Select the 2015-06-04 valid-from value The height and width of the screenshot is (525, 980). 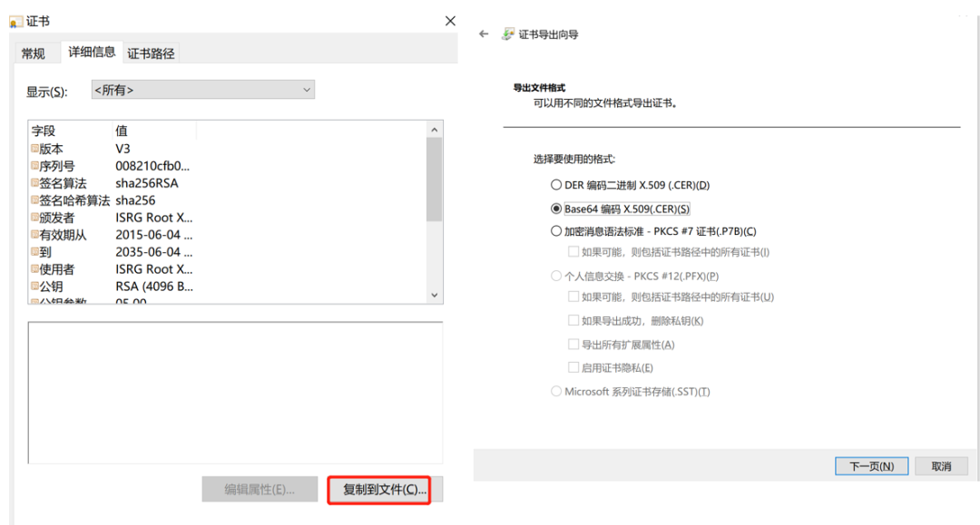[x=153, y=235]
